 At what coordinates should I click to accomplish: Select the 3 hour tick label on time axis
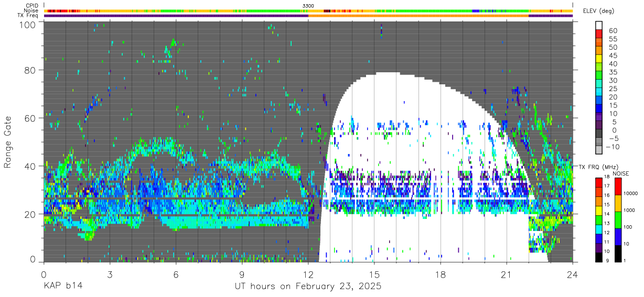click(x=110, y=274)
